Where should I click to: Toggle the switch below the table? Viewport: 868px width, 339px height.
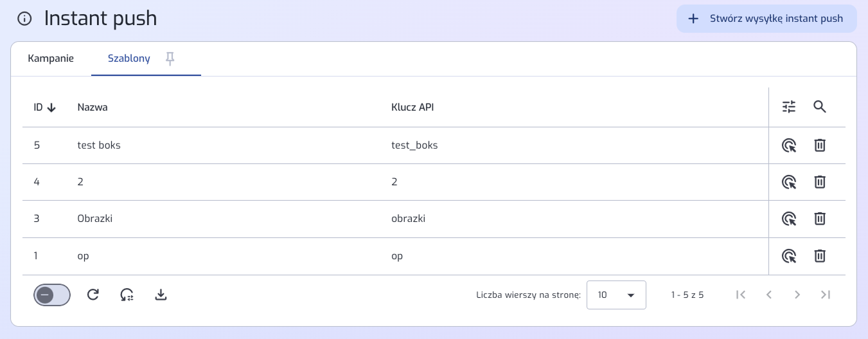[52, 295]
